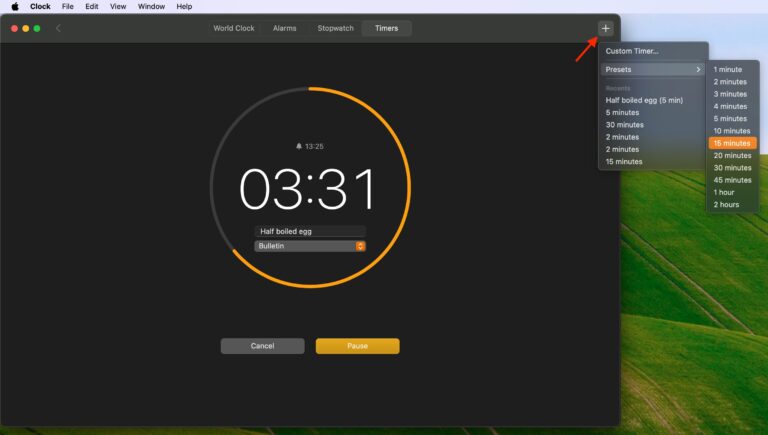
Task: Open the Clock app menu
Action: [40, 6]
